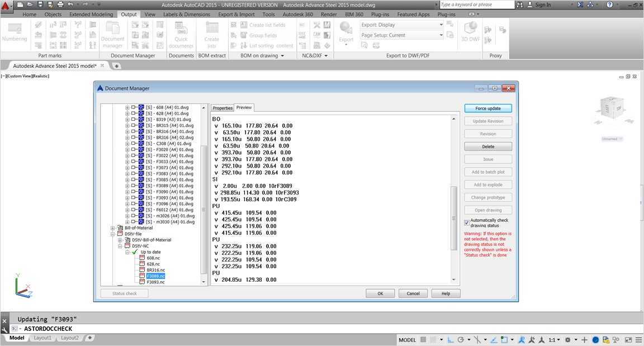Expand the Bill-of-Material tree node
Screen dimensions: 644x346
point(112,228)
